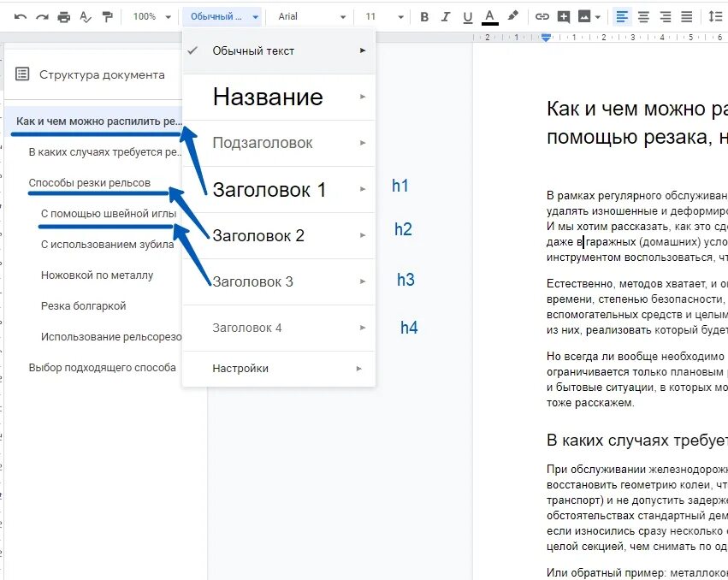
Task: Click the paragraph starting with Естественно, методов хватает
Action: pyautogui.click(x=637, y=306)
